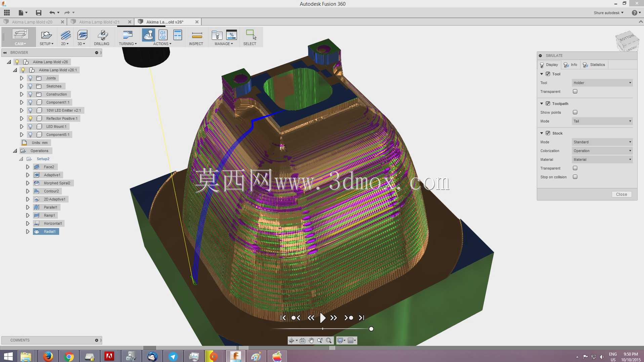Open the Setup toolbar icon

pyautogui.click(x=46, y=35)
